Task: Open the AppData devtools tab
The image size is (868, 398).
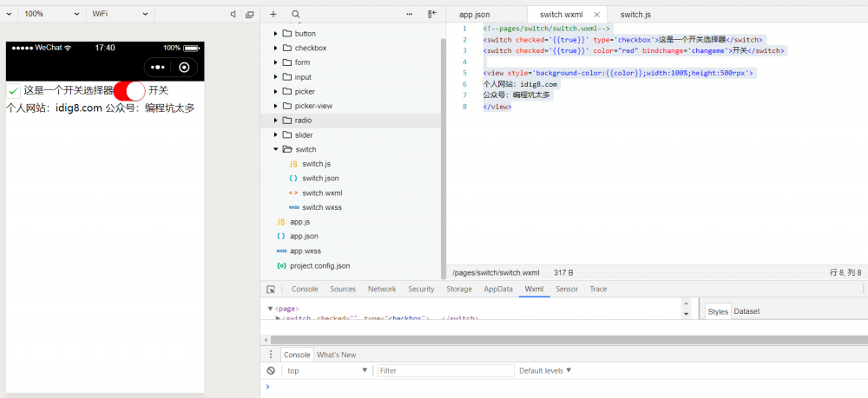Action: pyautogui.click(x=498, y=290)
